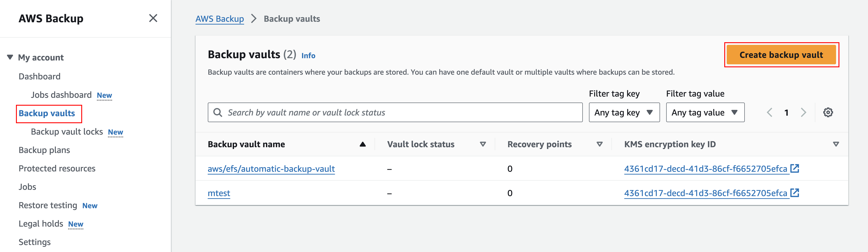The width and height of the screenshot is (868, 252).
Task: Open the Any tag value dropdown
Action: [705, 112]
